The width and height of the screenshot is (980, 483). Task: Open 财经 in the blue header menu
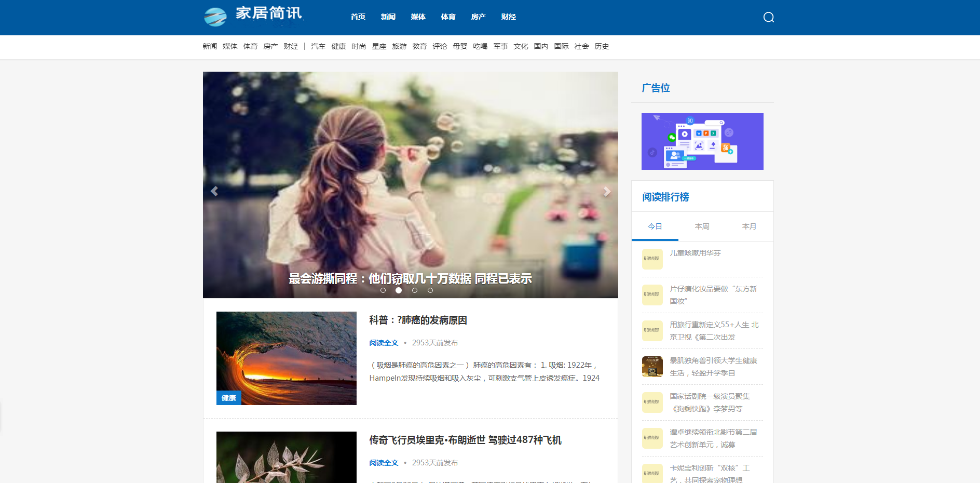(x=509, y=17)
